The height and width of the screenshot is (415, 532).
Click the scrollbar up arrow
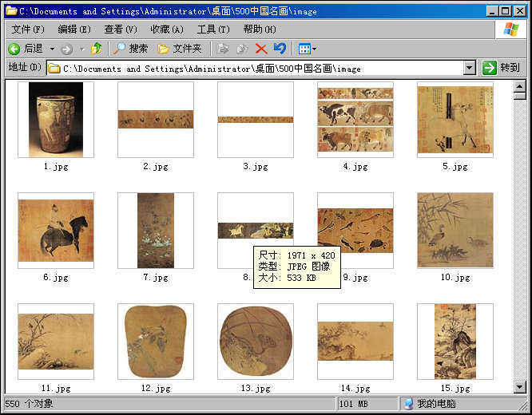[519, 86]
